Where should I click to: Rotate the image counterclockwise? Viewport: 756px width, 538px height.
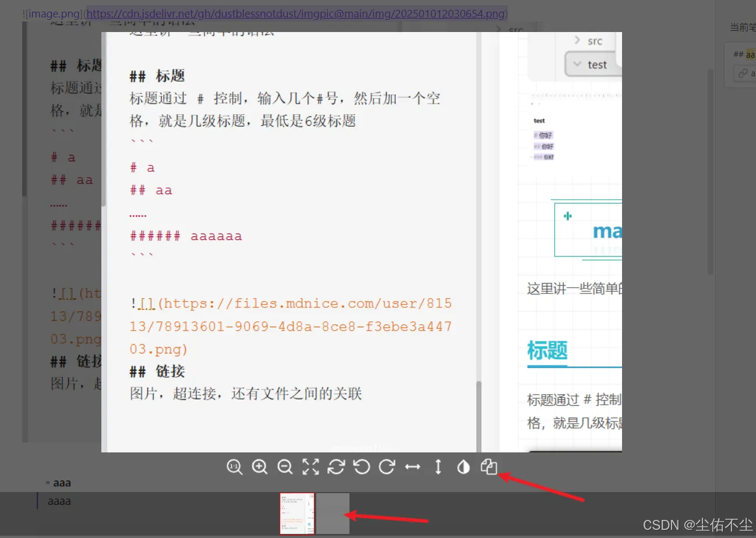tap(362, 467)
